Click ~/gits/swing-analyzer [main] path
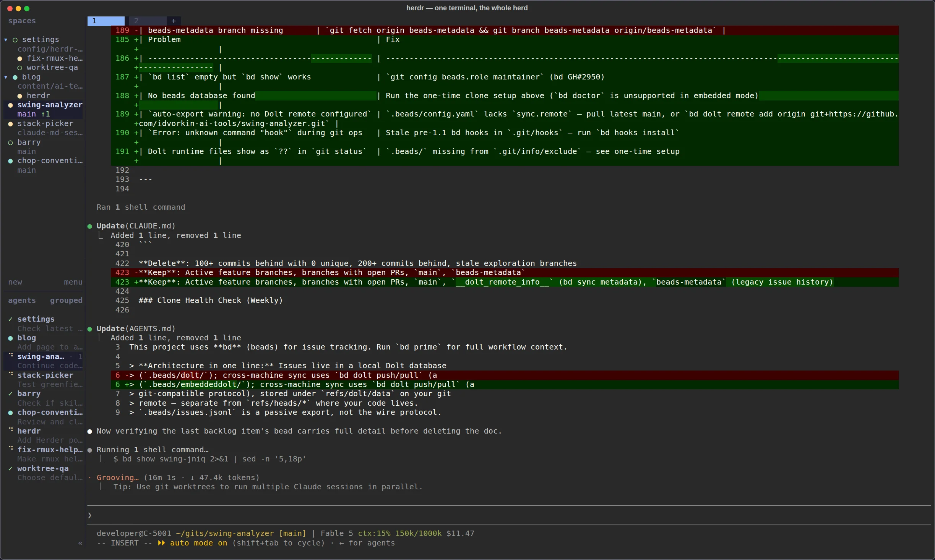The image size is (935, 560). (x=241, y=534)
